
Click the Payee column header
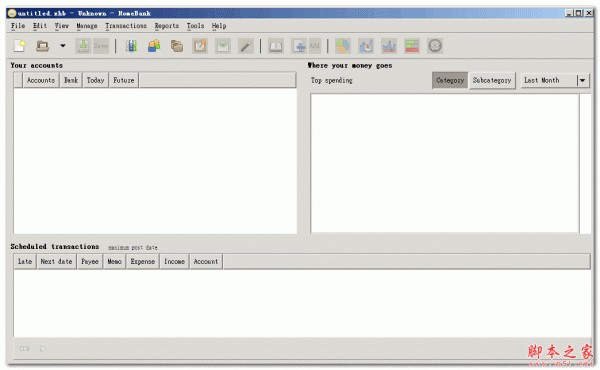coord(90,262)
